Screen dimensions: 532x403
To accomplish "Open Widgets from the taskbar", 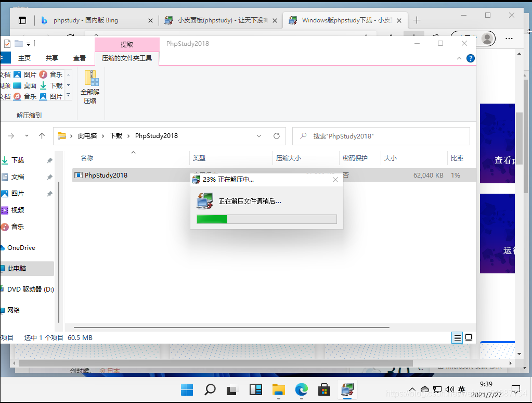I will pyautogui.click(x=255, y=390).
